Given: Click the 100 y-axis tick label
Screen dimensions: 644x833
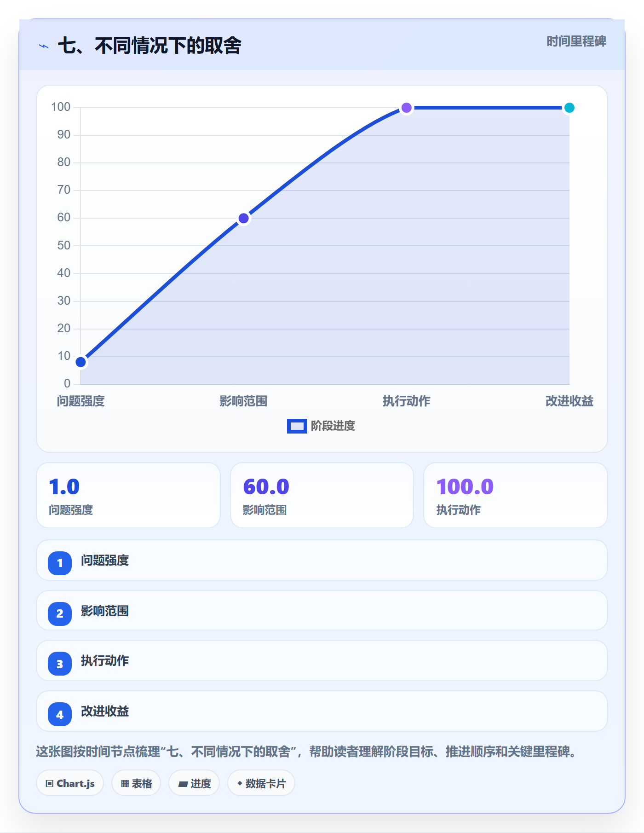Looking at the screenshot, I should (61, 107).
